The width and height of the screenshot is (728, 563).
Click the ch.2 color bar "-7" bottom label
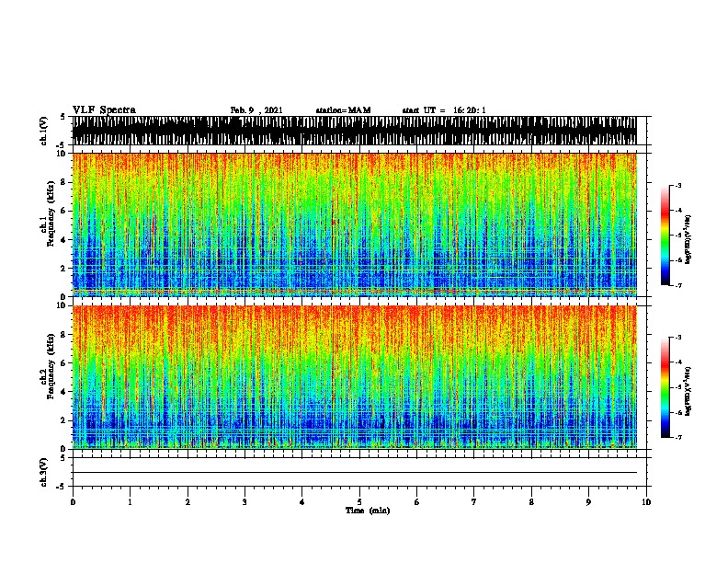pyautogui.click(x=678, y=438)
